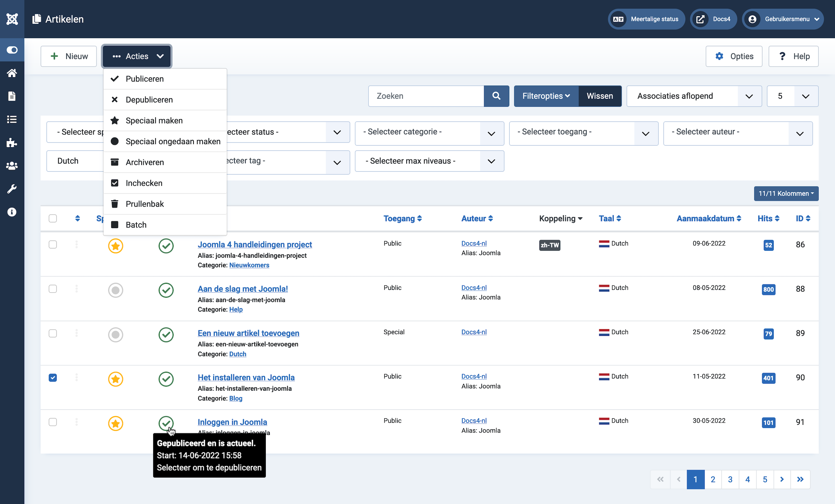
Task: Toggle featured circle for Een nieuw artikel toevoegen
Action: (x=115, y=334)
